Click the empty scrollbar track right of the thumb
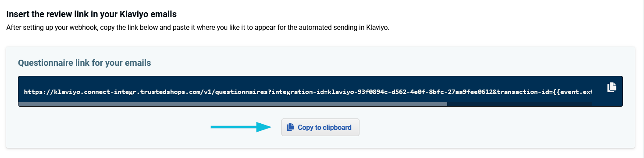 (x=519, y=104)
